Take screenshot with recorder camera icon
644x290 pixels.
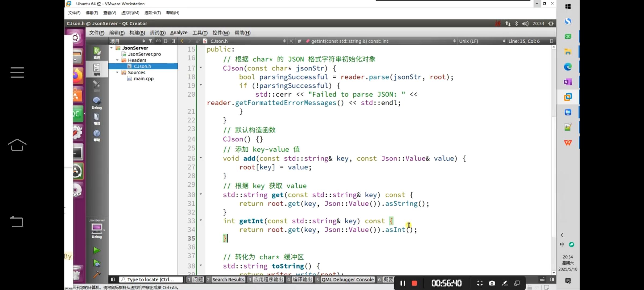pyautogui.click(x=492, y=283)
